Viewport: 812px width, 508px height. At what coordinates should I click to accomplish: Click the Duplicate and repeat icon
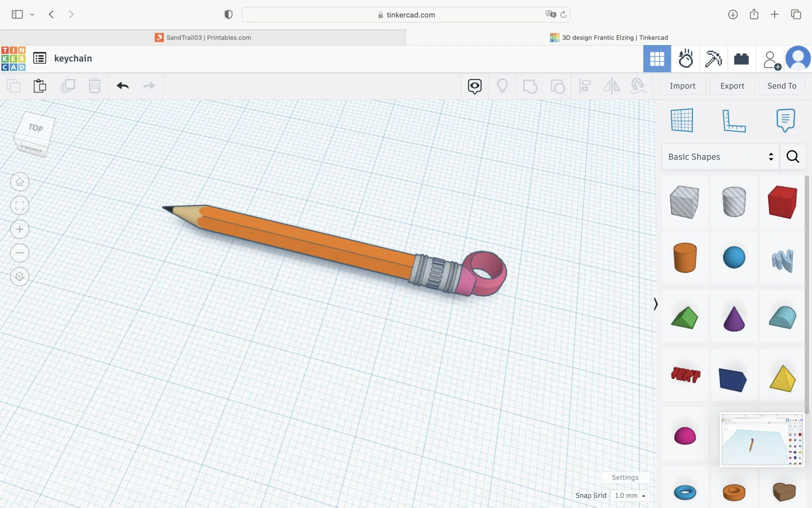click(x=67, y=86)
